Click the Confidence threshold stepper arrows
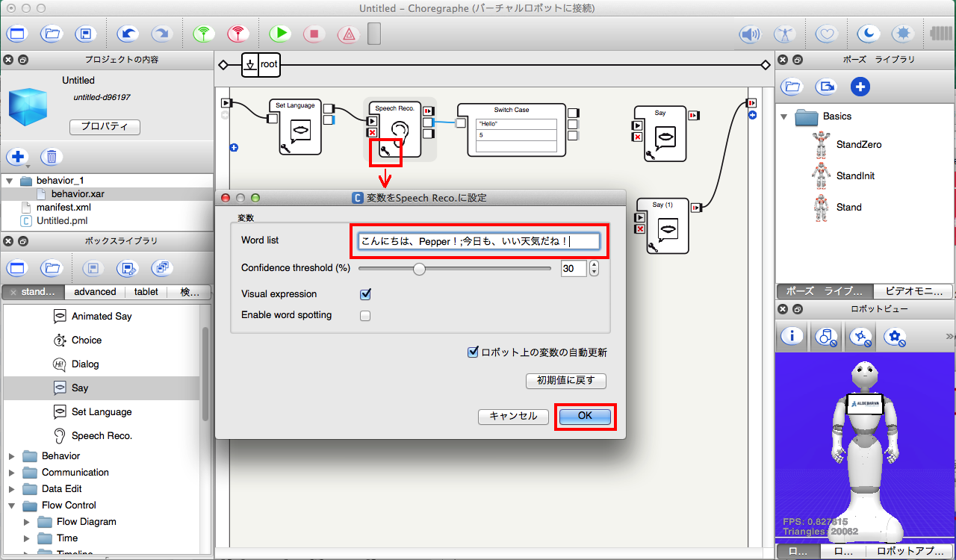The width and height of the screenshot is (956, 560). pyautogui.click(x=594, y=268)
